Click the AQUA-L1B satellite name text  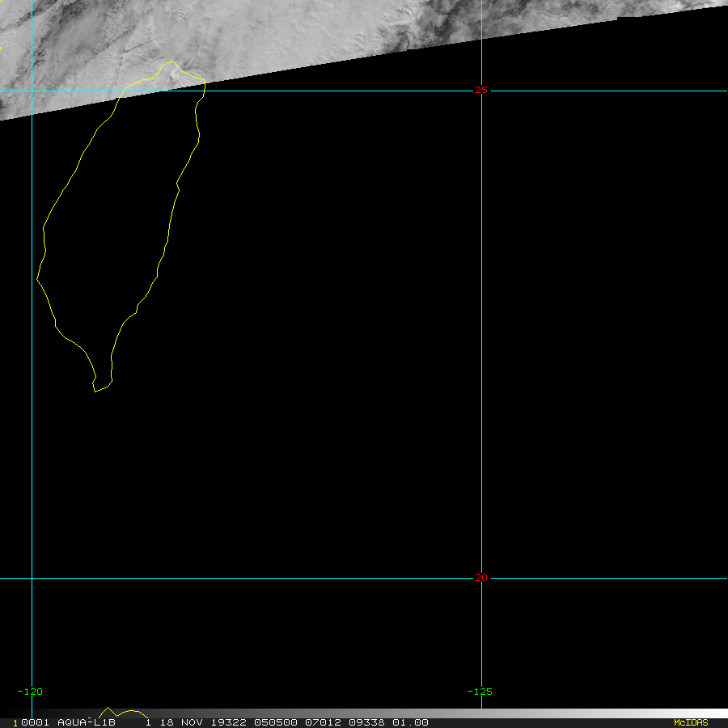coord(86,722)
